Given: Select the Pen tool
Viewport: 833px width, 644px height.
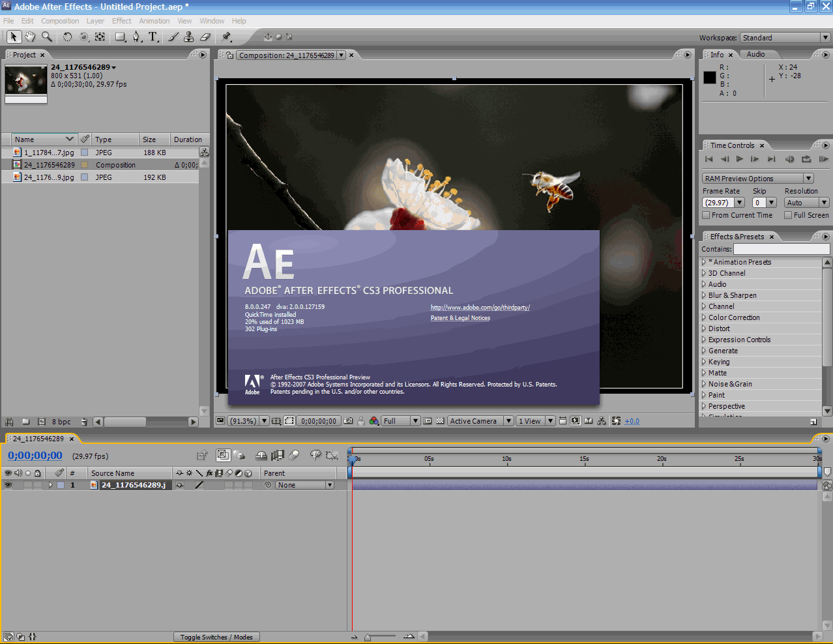Looking at the screenshot, I should pyautogui.click(x=137, y=37).
